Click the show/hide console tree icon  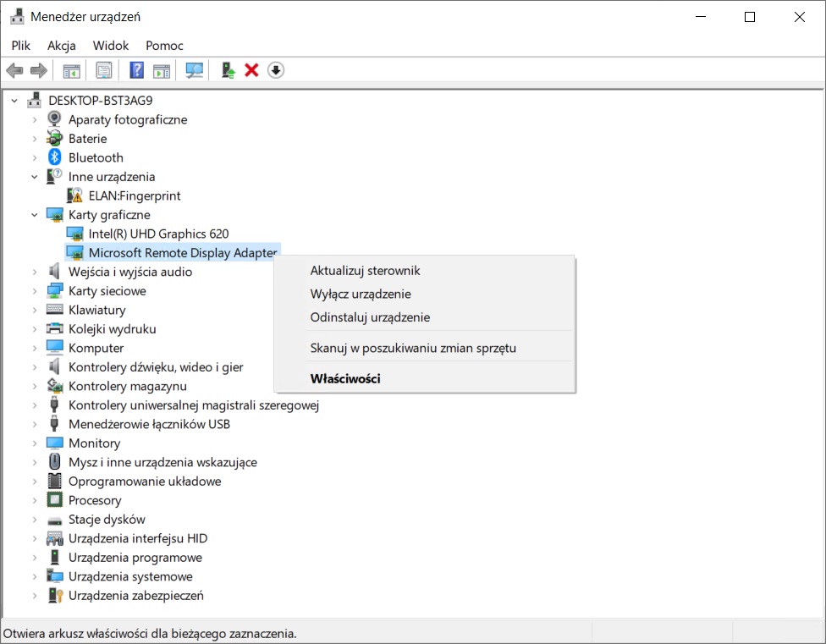coord(72,71)
